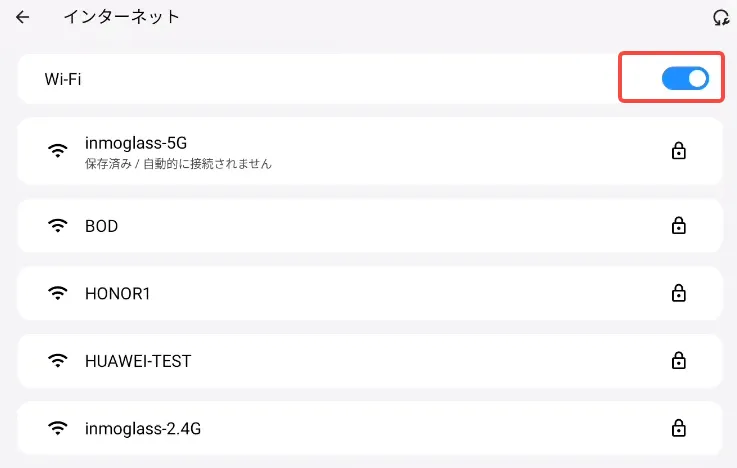The height and width of the screenshot is (468, 737).
Task: Click the Wi-Fi label text
Action: [x=63, y=78]
